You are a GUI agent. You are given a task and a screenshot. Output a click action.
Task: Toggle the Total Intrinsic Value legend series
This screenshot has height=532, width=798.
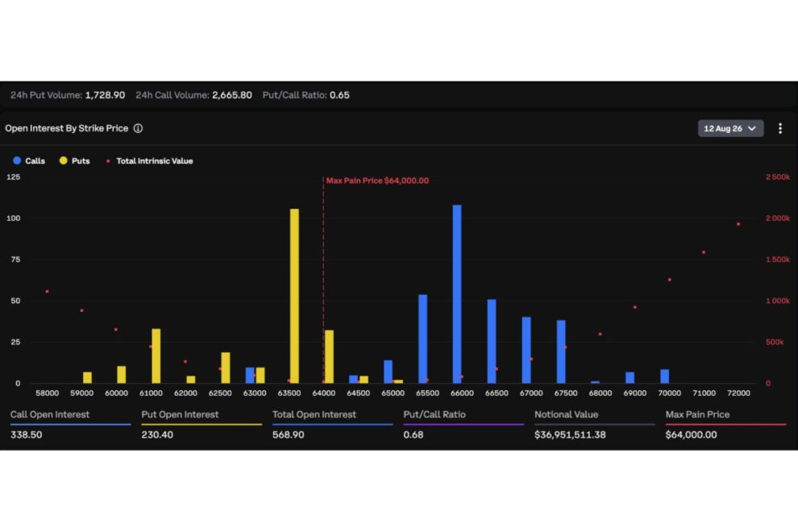[x=149, y=161]
